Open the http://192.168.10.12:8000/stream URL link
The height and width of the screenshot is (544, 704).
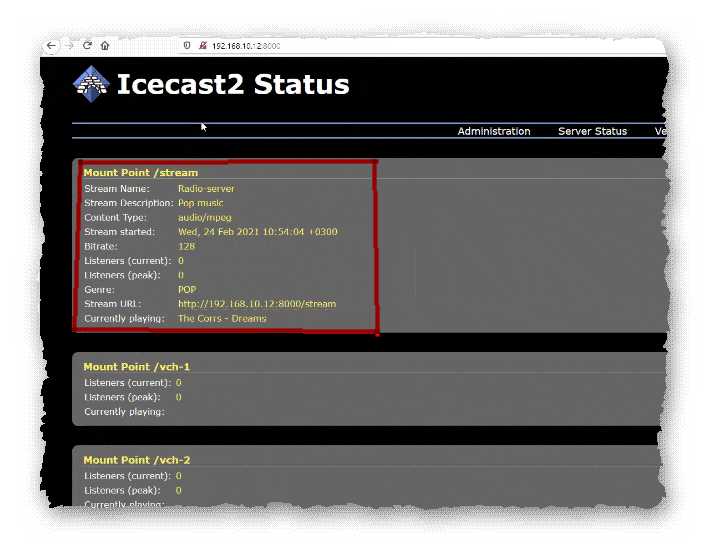(x=257, y=304)
